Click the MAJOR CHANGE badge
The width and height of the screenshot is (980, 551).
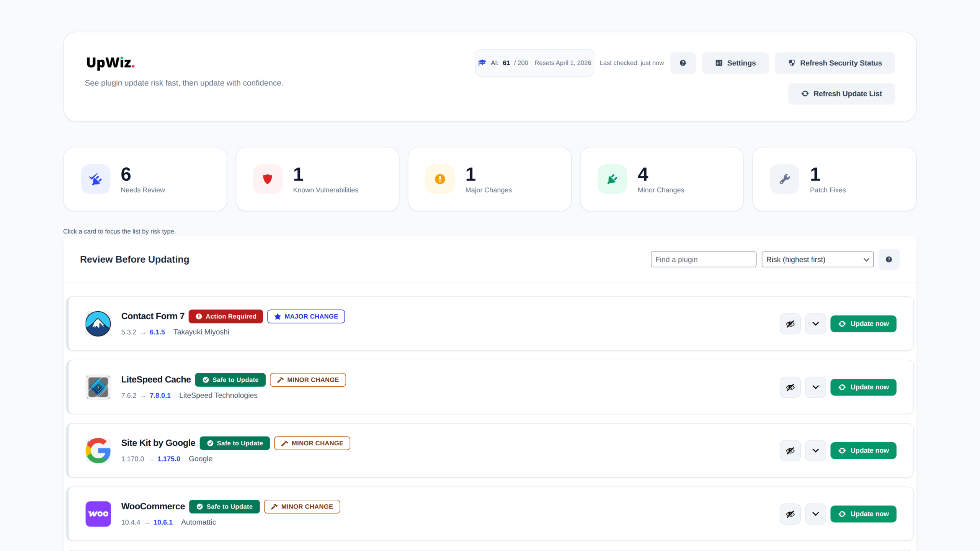coord(306,316)
